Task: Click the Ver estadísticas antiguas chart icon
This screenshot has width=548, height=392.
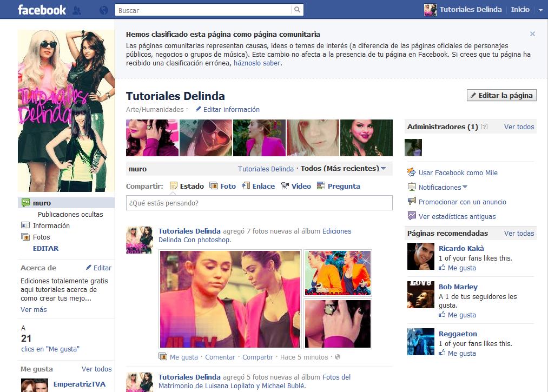Action: coord(412,216)
